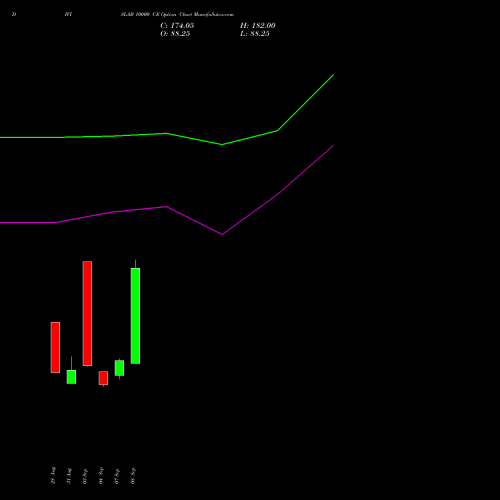The width and height of the screenshot is (500, 500).
Task: Click the '31 Aug' date axis label
Action: pyautogui.click(x=69, y=476)
